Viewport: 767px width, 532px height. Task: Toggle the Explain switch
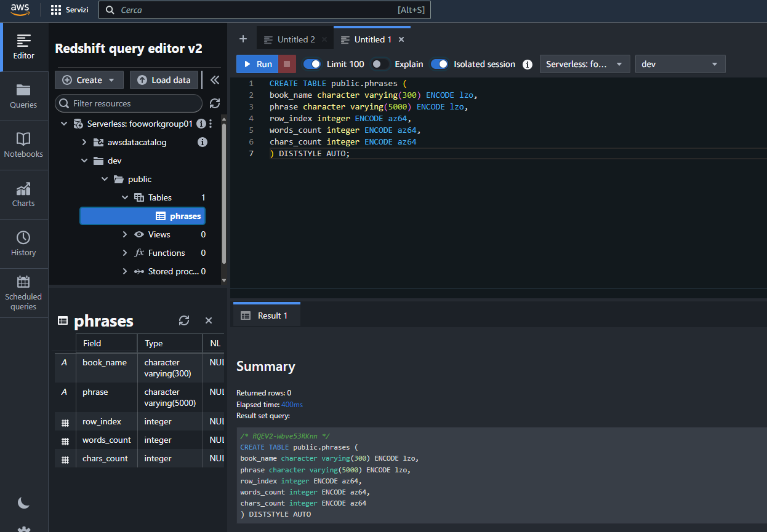click(x=380, y=64)
